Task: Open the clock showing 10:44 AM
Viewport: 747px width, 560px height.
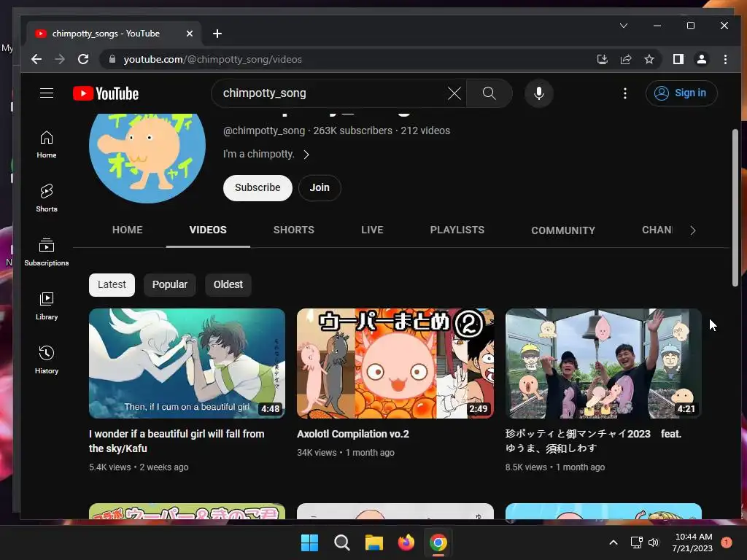Action: click(693, 542)
